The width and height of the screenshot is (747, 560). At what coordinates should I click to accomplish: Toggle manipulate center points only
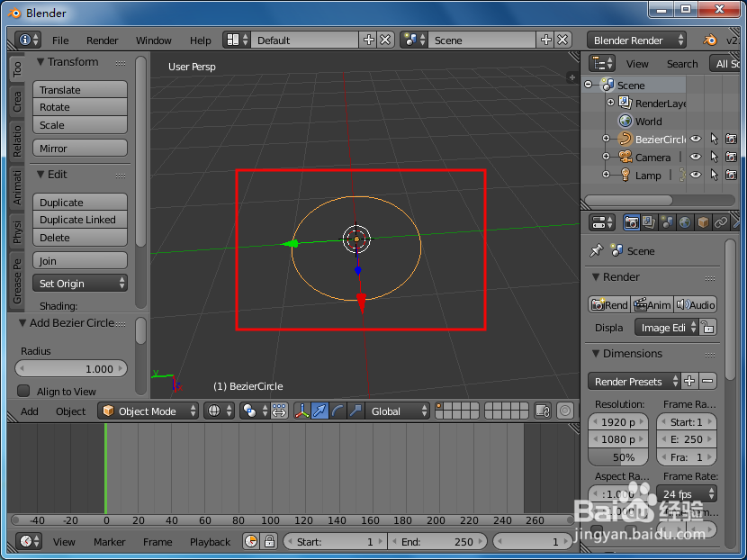click(279, 411)
